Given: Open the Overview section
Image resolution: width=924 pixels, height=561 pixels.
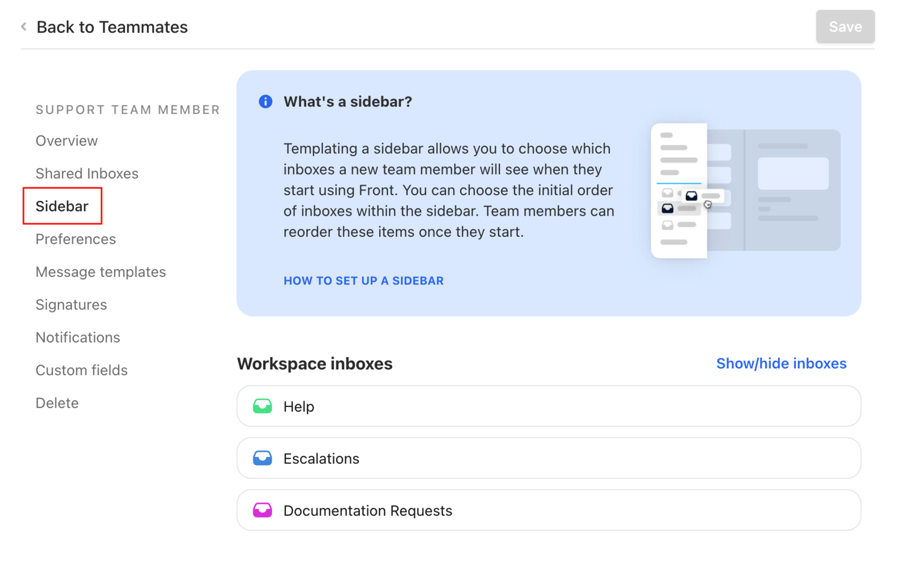Looking at the screenshot, I should tap(67, 141).
